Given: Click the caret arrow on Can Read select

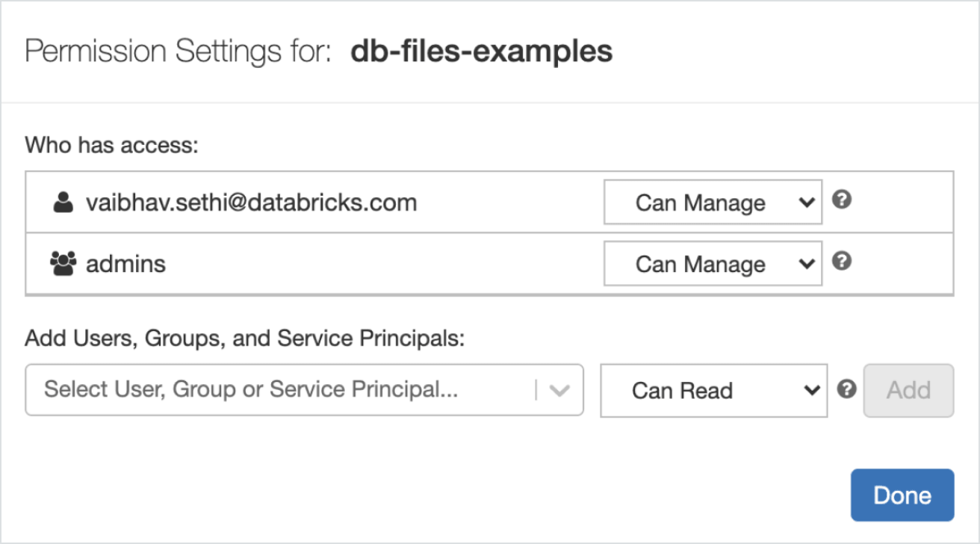Looking at the screenshot, I should (x=811, y=390).
